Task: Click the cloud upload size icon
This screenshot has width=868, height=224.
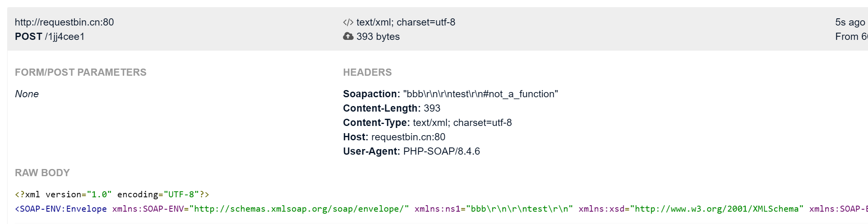Action: [x=348, y=37]
